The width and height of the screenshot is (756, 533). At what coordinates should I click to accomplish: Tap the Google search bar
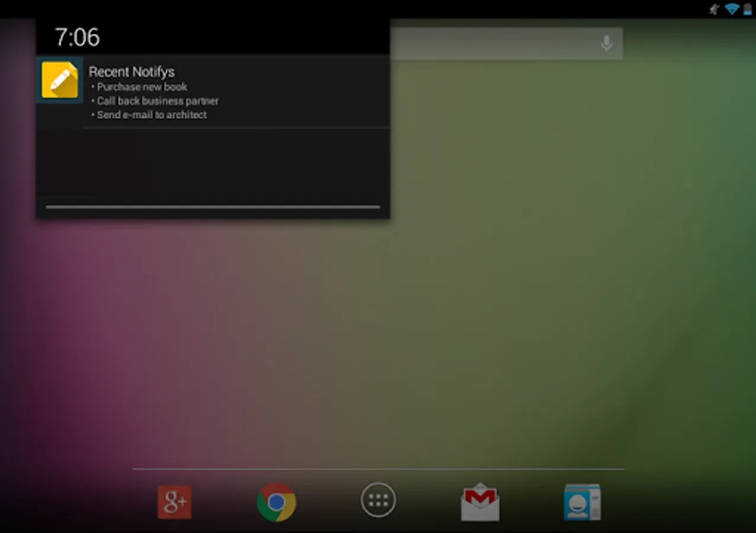pos(506,43)
